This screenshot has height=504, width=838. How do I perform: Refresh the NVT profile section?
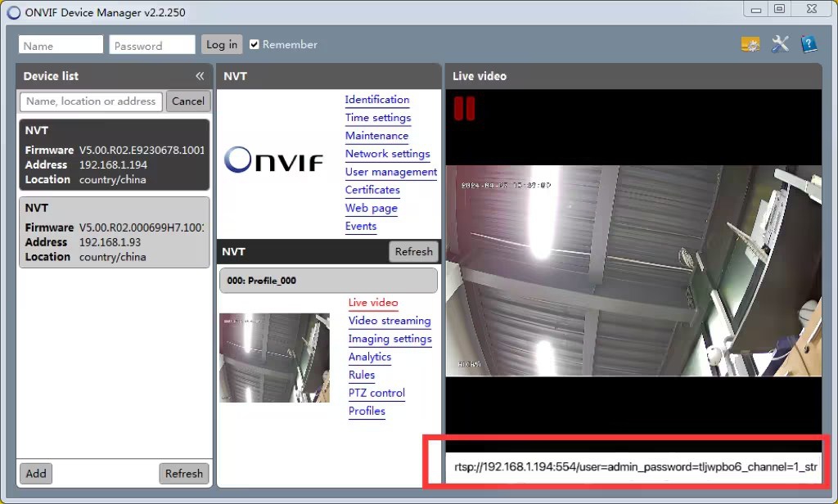coord(413,252)
